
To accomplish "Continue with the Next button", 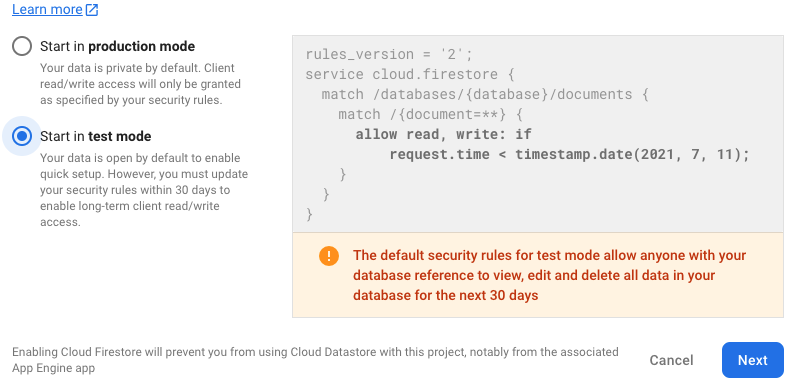I will tap(753, 360).
